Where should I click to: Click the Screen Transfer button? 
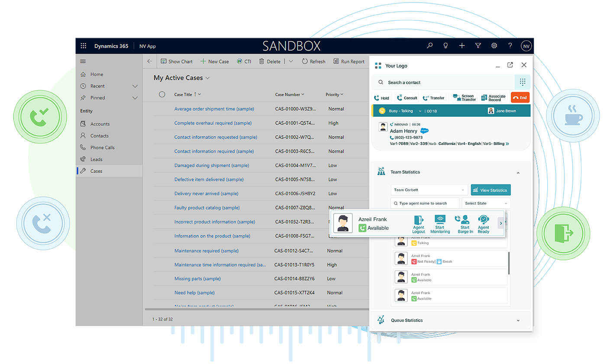pyautogui.click(x=464, y=98)
